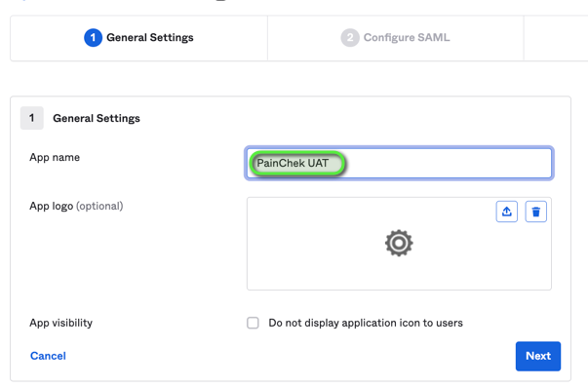
Task: Open the General Settings wizard step
Action: [138, 38]
